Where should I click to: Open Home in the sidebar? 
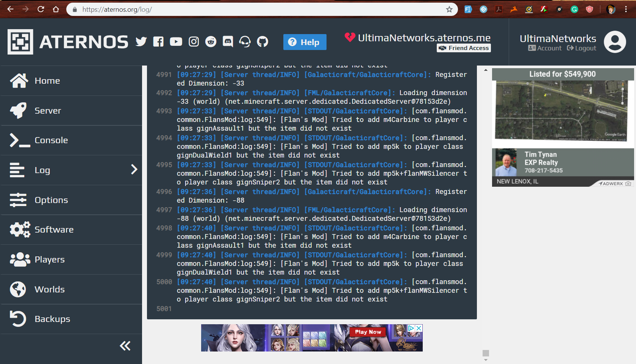(x=71, y=81)
